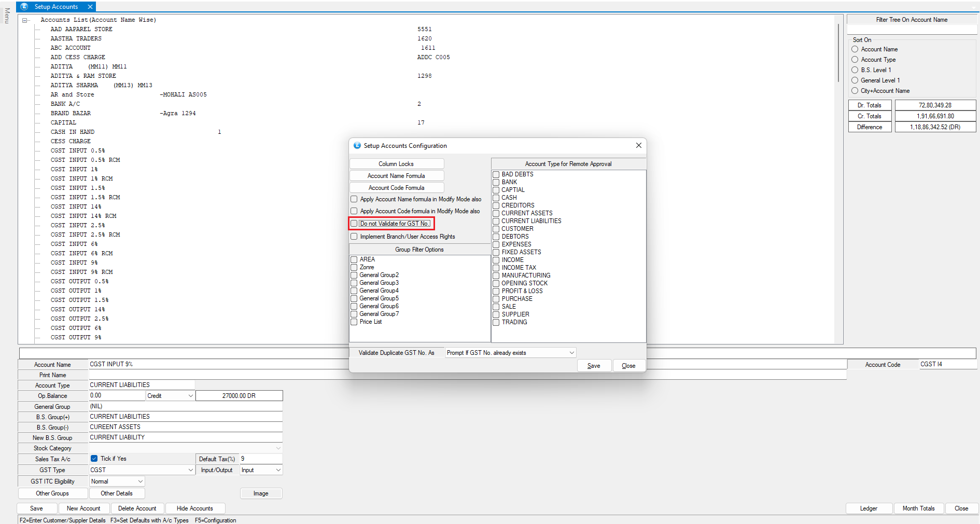The height and width of the screenshot is (524, 980).
Task: Click Save in configuration dialog
Action: tap(594, 366)
